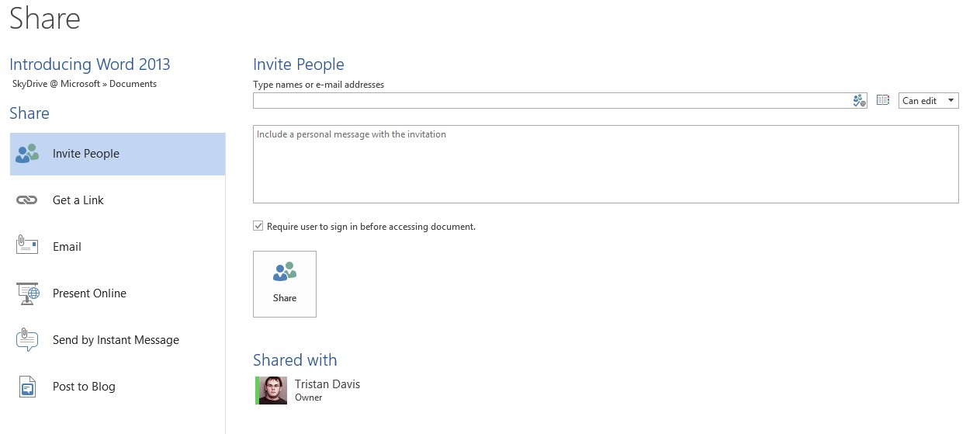This screenshot has width=980, height=434.
Task: Check names icon in address field
Action: coord(859,100)
